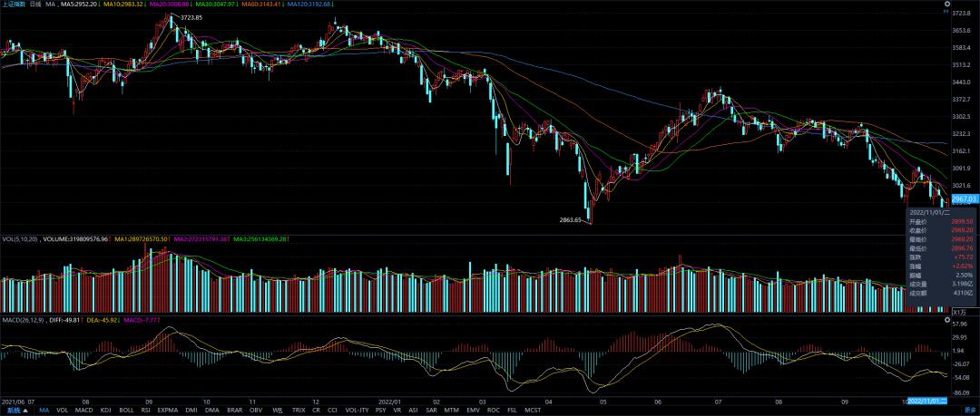Screen dimensions: 980x416
Task: Click the MA120:3192.68 legend value
Action: (307, 4)
